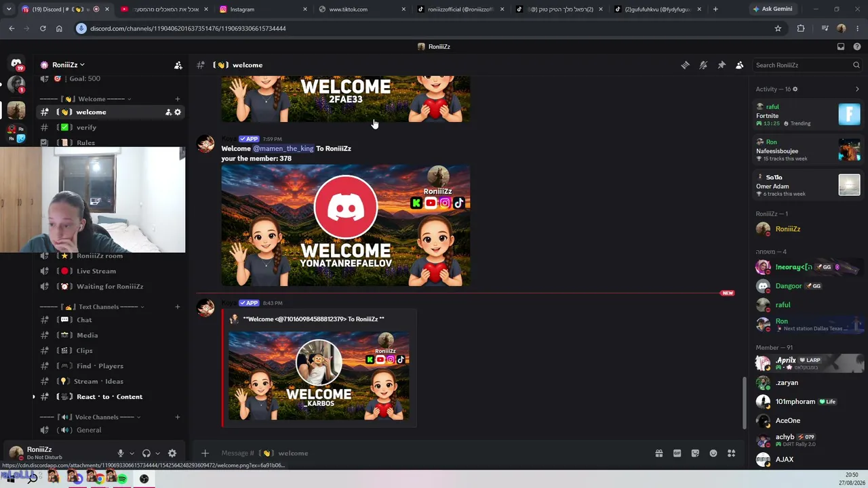
Task: Click Ask Gemini button in browser
Action: pyautogui.click(x=772, y=9)
